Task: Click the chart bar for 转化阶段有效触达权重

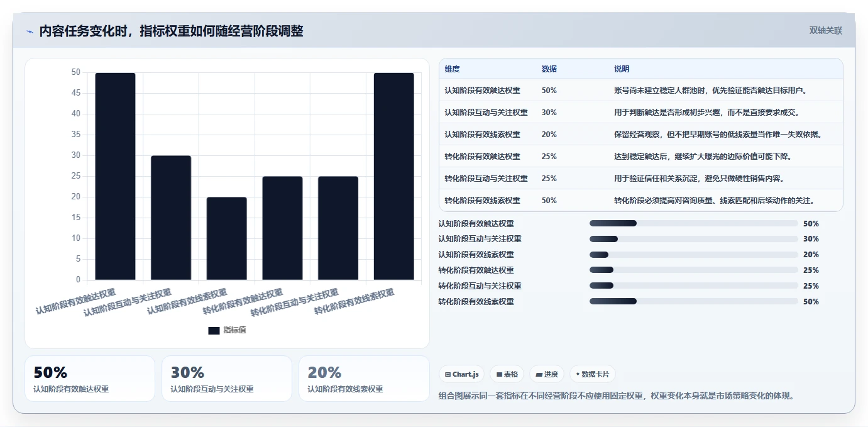Action: click(x=282, y=228)
